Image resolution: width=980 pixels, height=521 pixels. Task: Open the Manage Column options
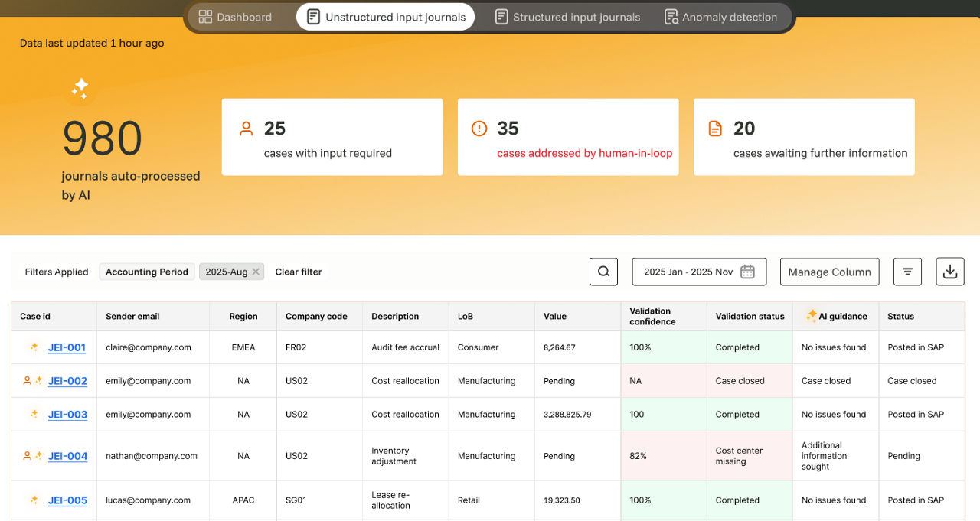(829, 272)
